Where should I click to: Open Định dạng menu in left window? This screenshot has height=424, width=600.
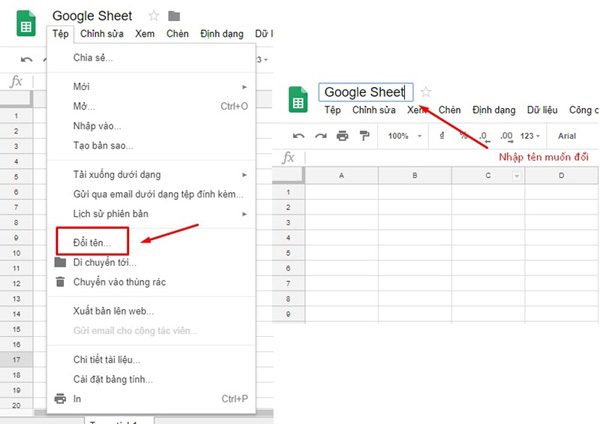(x=222, y=34)
